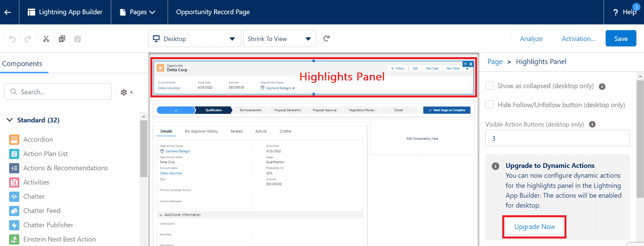Click the Lightning App Builder icon
This screenshot has height=246, width=644.
point(31,12)
